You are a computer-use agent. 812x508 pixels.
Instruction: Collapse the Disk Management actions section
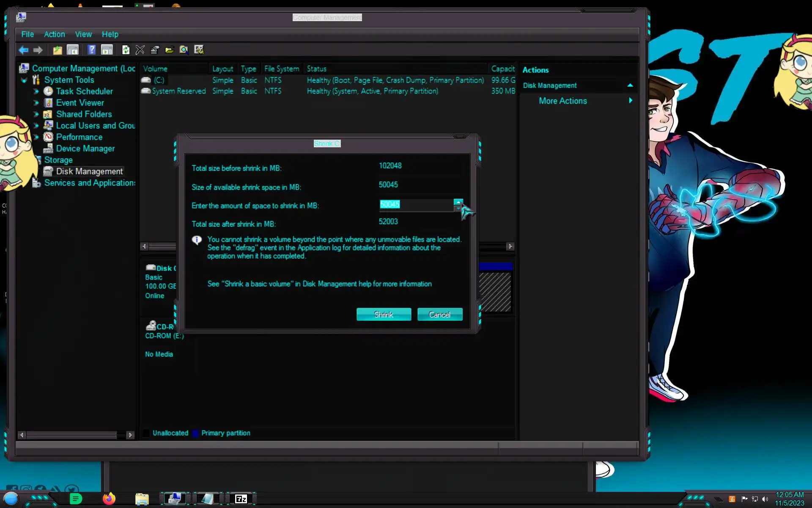[x=630, y=86]
